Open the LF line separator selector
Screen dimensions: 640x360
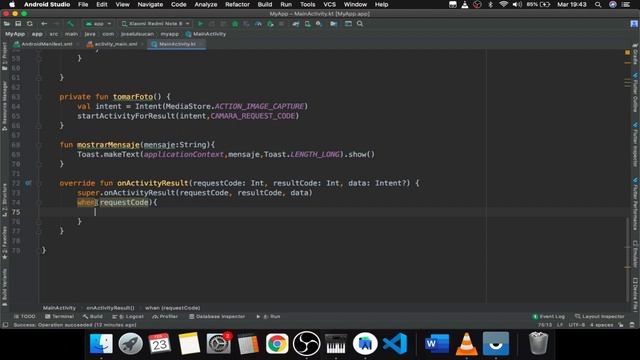[560, 325]
